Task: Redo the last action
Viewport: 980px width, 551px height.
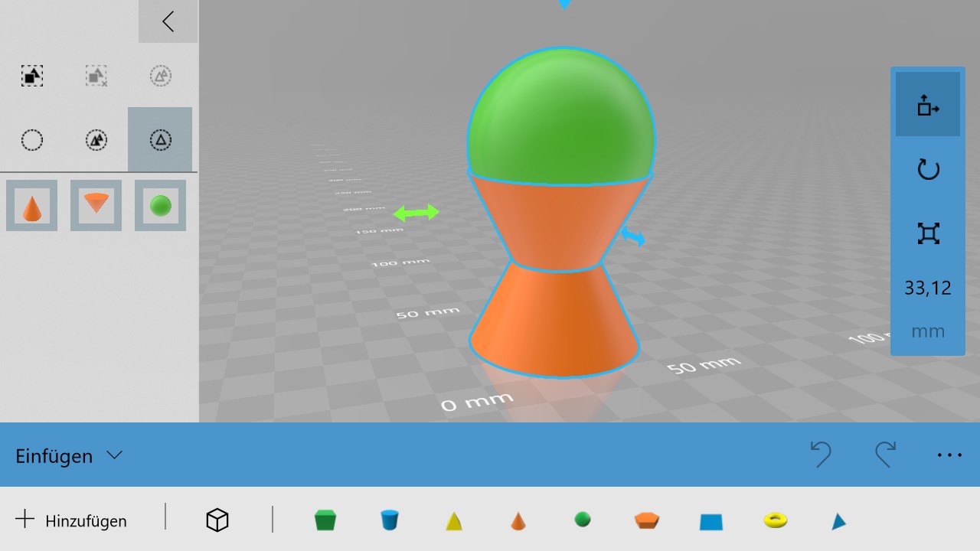Action: pyautogui.click(x=885, y=455)
